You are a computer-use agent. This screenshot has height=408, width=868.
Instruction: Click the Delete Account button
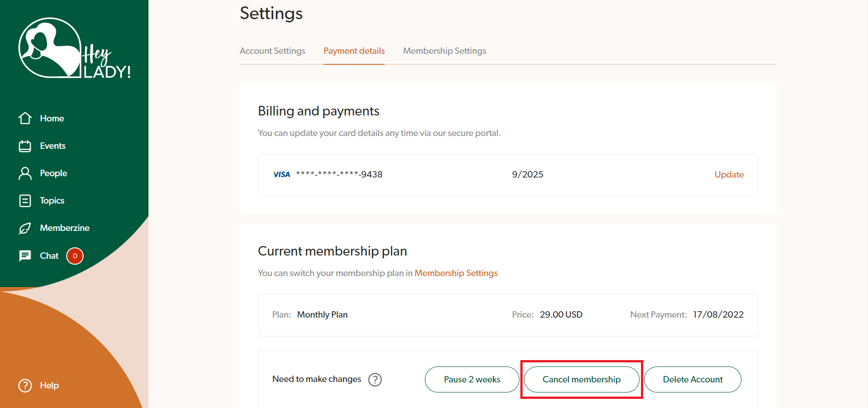[x=693, y=379]
